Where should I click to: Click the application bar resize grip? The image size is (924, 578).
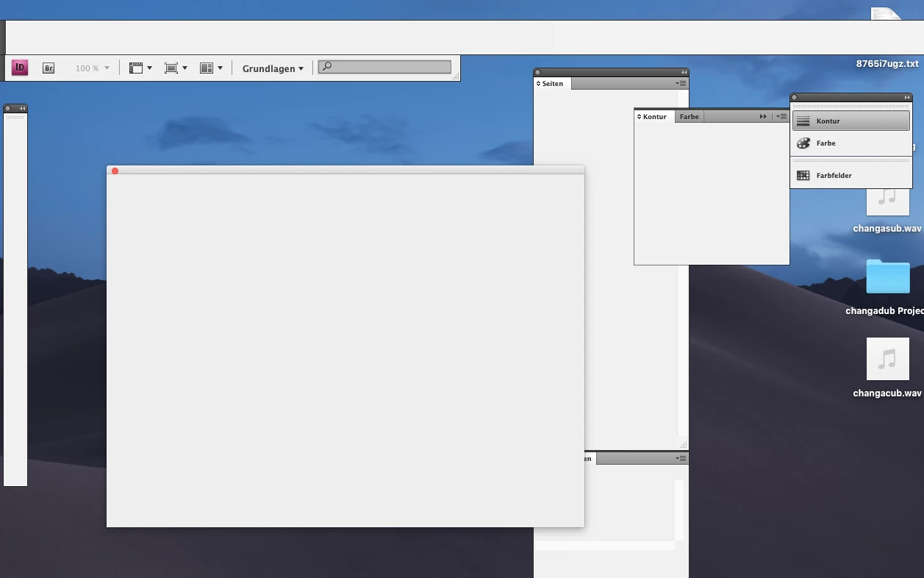pyautogui.click(x=456, y=76)
